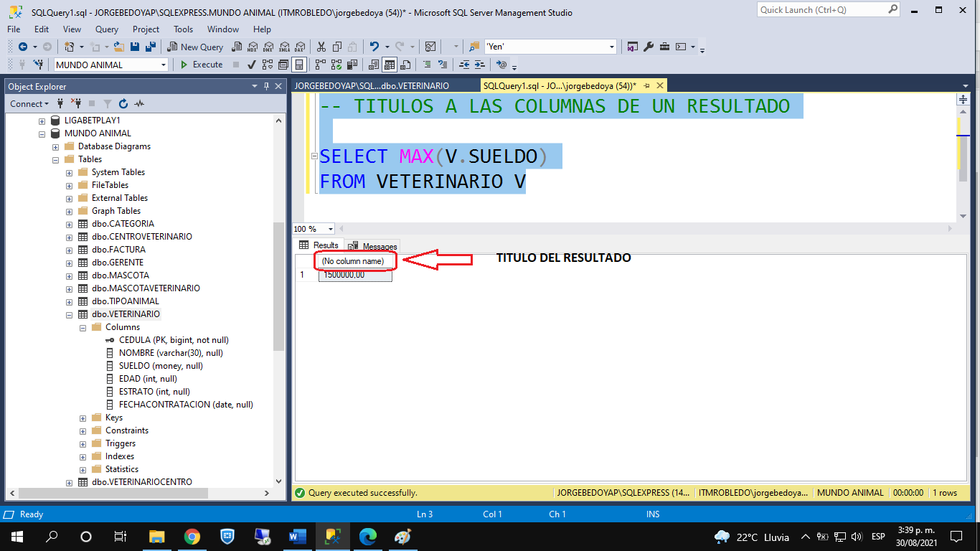
Task: Click the Cut scissors icon
Action: pos(321,47)
